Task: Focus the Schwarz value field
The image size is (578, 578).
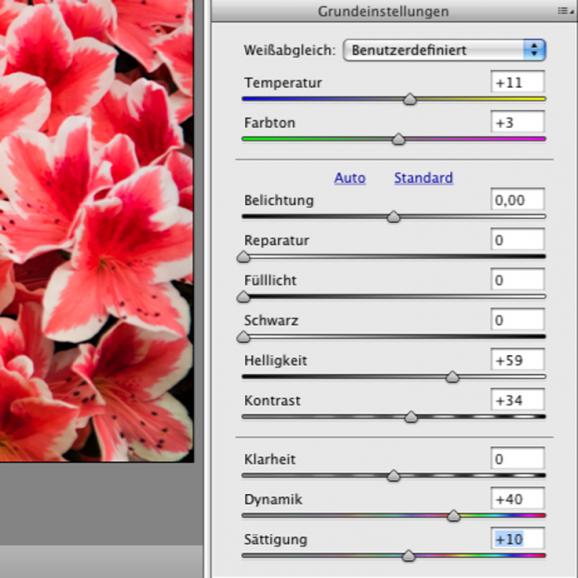Action: pos(518,320)
